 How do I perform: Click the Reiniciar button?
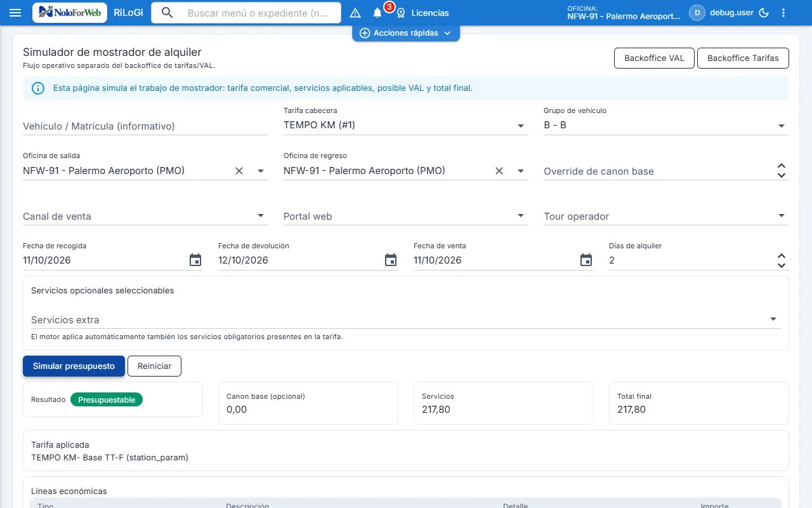(x=154, y=366)
